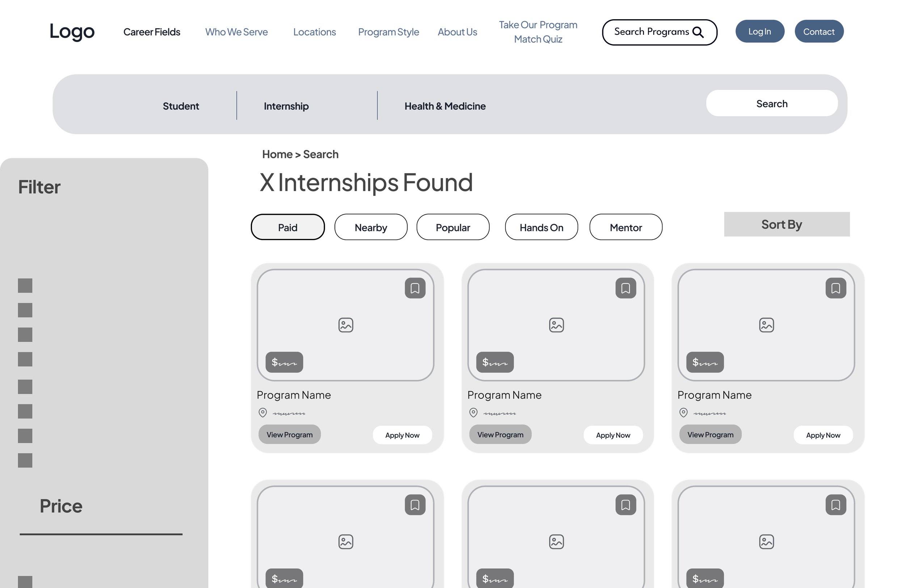Check the sixth filter checkbox in sidebar

point(25,411)
